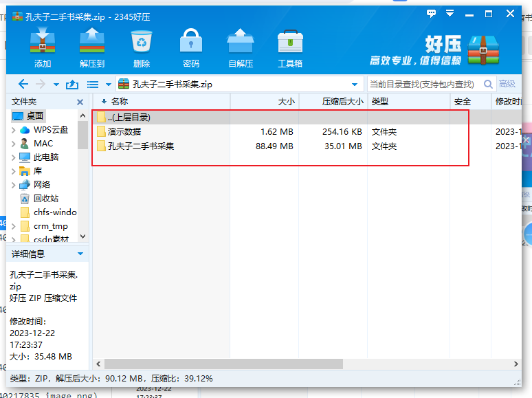Expand the crm_tmp tree node
532x398 pixels.
pos(14,226)
